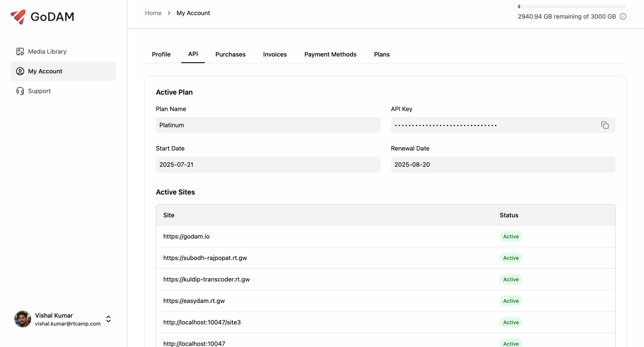Click the storage info icon
644x347 pixels.
click(623, 16)
